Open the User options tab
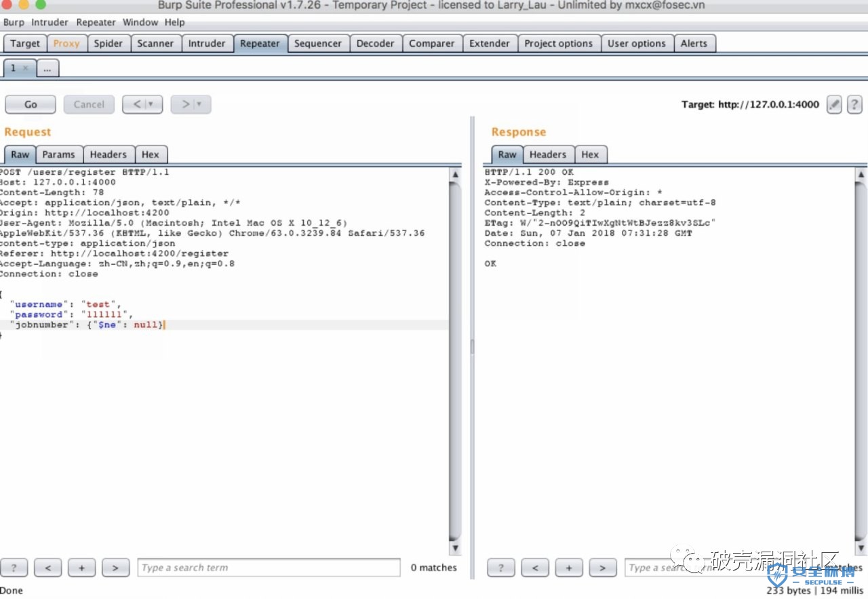 pos(637,43)
